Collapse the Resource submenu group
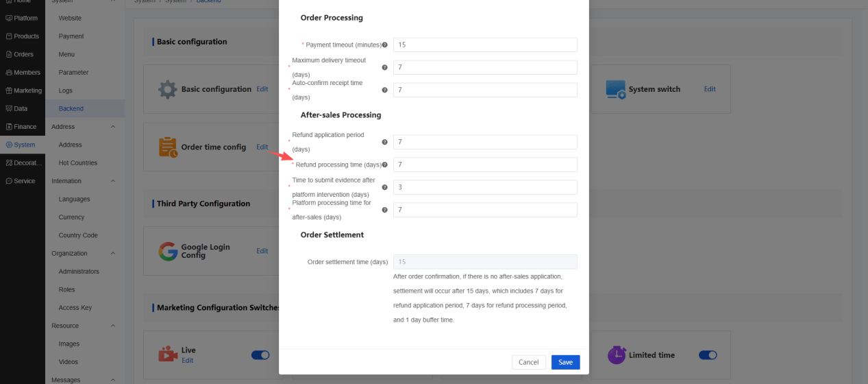 click(113, 326)
